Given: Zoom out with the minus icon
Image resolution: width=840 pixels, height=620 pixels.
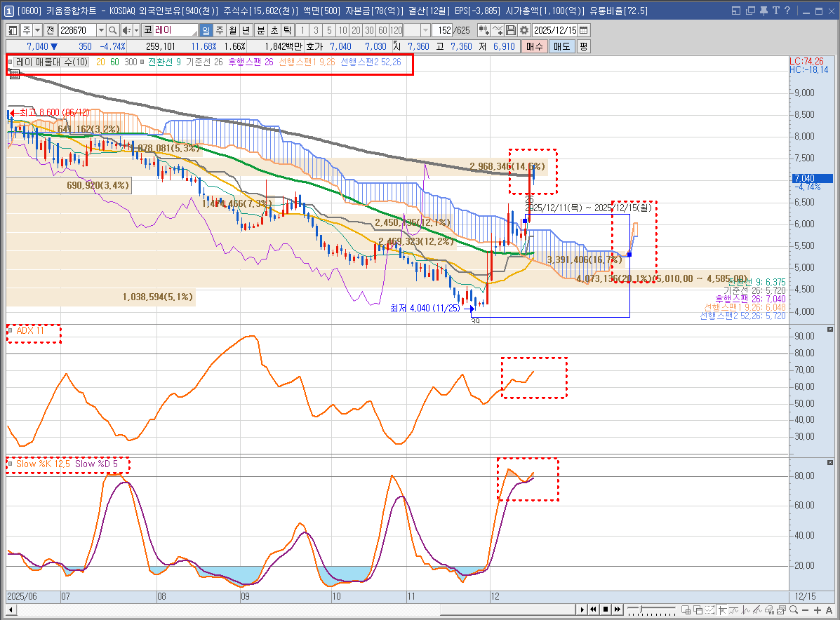Looking at the screenshot, I should click(805, 610).
